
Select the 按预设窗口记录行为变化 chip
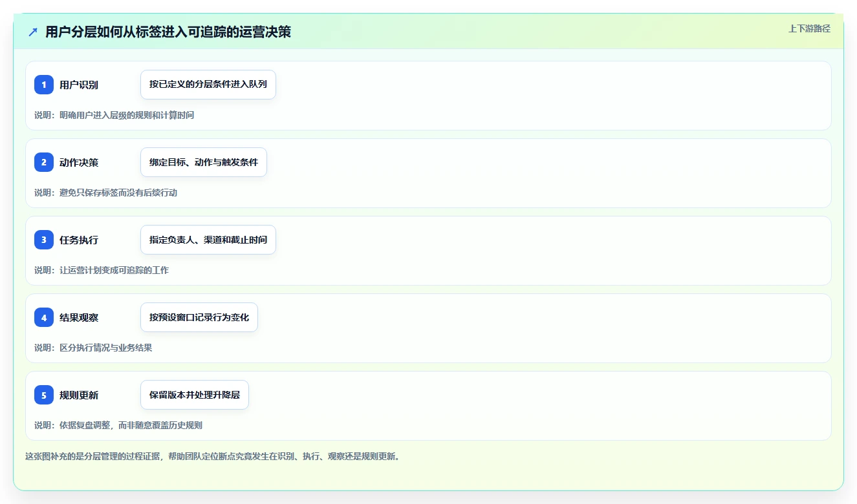click(x=199, y=317)
